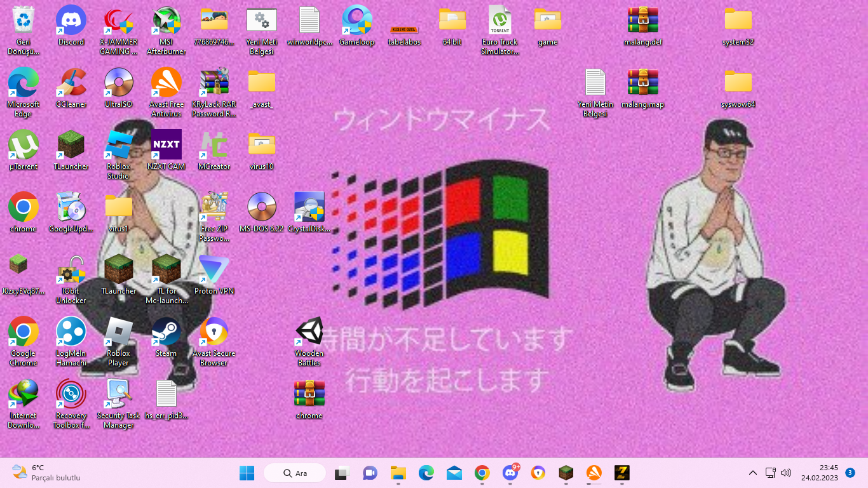
Task: Launch the Gameloop shortcut
Action: [357, 25]
